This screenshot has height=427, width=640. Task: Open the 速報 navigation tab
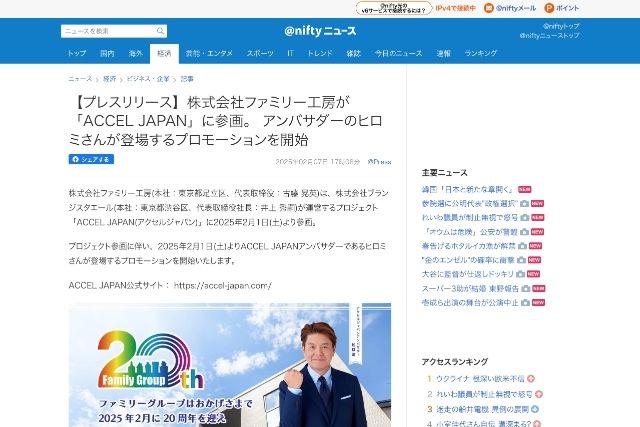(443, 53)
